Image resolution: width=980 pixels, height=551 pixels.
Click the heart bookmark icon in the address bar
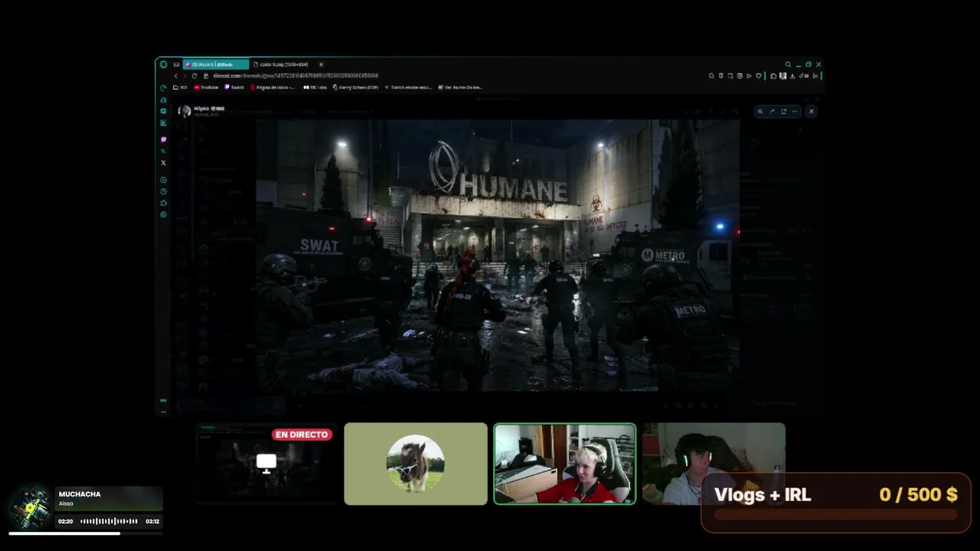[x=759, y=76]
